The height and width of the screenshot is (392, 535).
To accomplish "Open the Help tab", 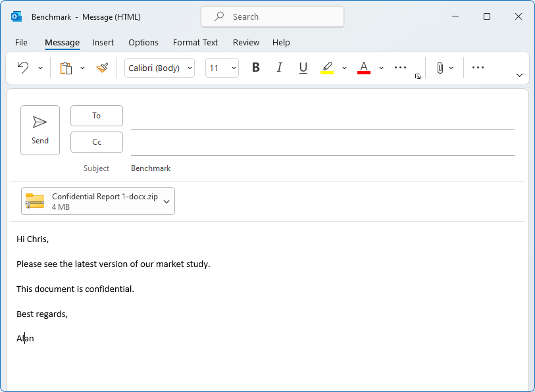I will pos(281,42).
